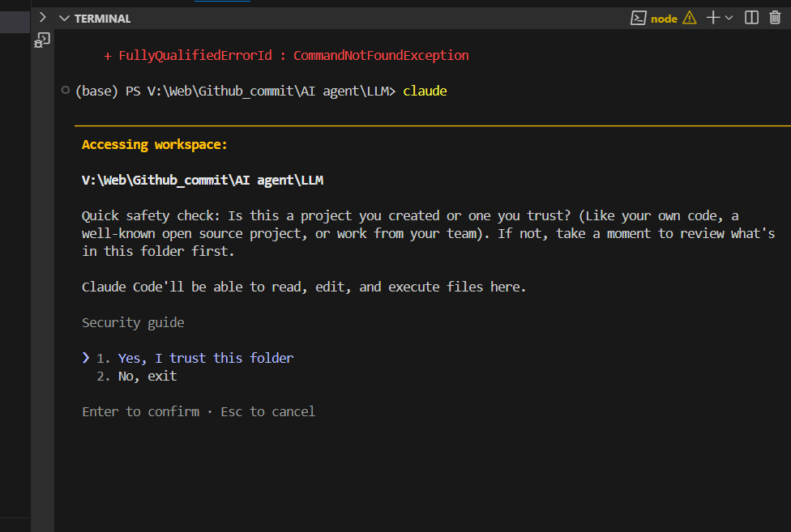
Task: Click 'Claude Code'll be able to read' line
Action: [x=304, y=287]
